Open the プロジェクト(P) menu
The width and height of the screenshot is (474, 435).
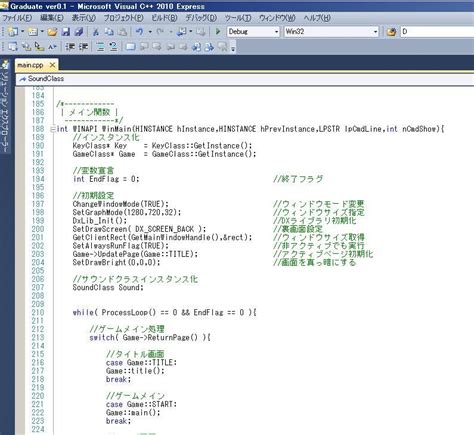[x=124, y=18]
